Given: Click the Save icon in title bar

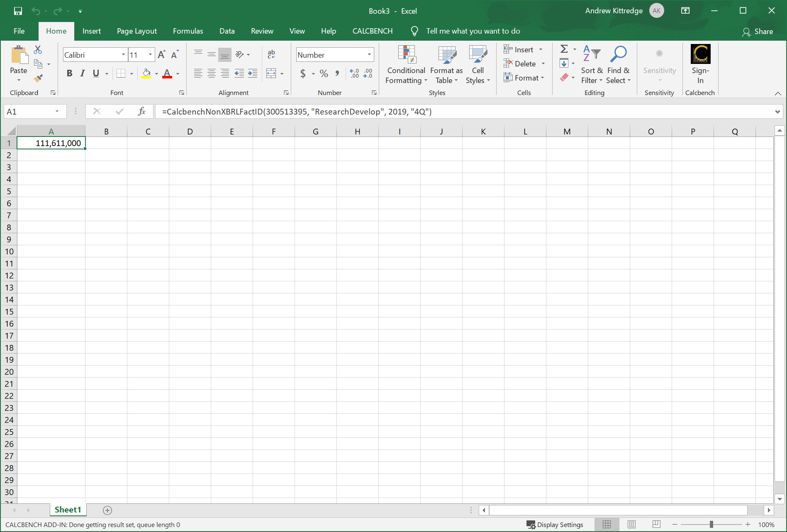Looking at the screenshot, I should (x=18, y=11).
